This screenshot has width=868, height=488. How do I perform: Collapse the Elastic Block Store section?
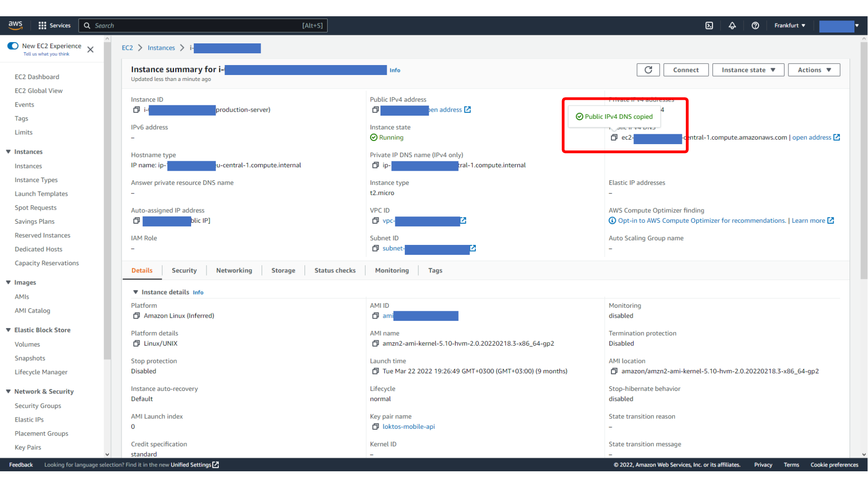(8, 330)
